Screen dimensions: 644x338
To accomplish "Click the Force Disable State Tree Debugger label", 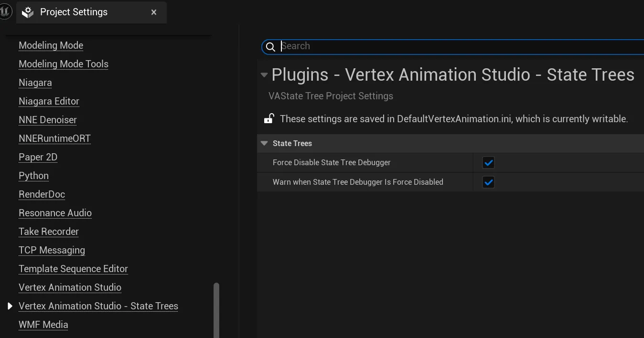I will [332, 163].
